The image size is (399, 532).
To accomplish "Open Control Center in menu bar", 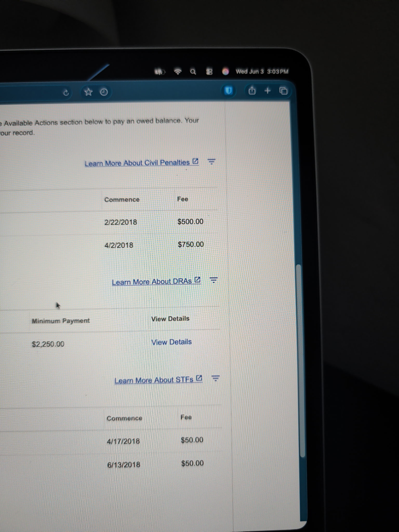I will (x=209, y=71).
